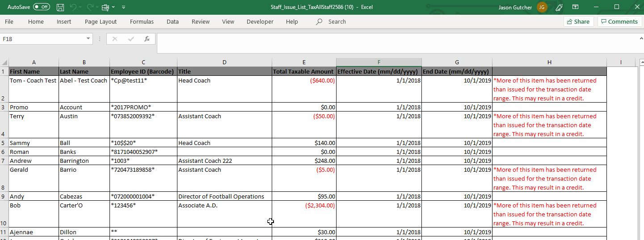
Task: Select cell with ($640.00)
Action: [304, 89]
